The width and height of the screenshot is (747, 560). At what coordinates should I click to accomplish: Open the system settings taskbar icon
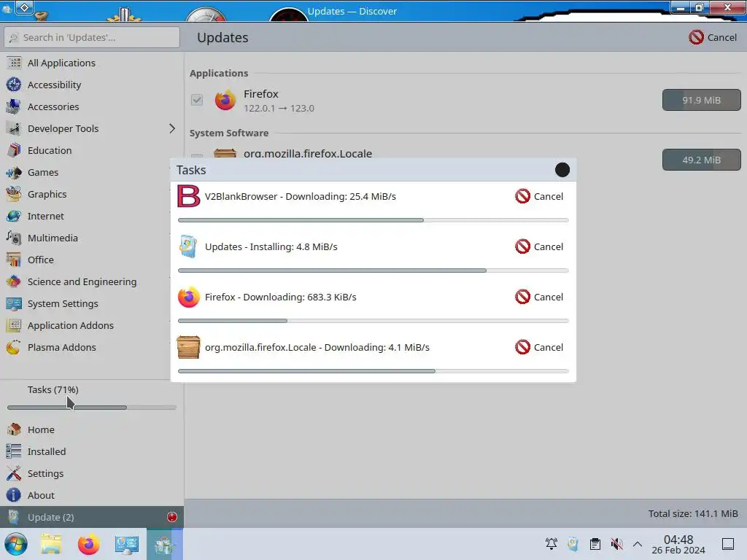click(127, 544)
